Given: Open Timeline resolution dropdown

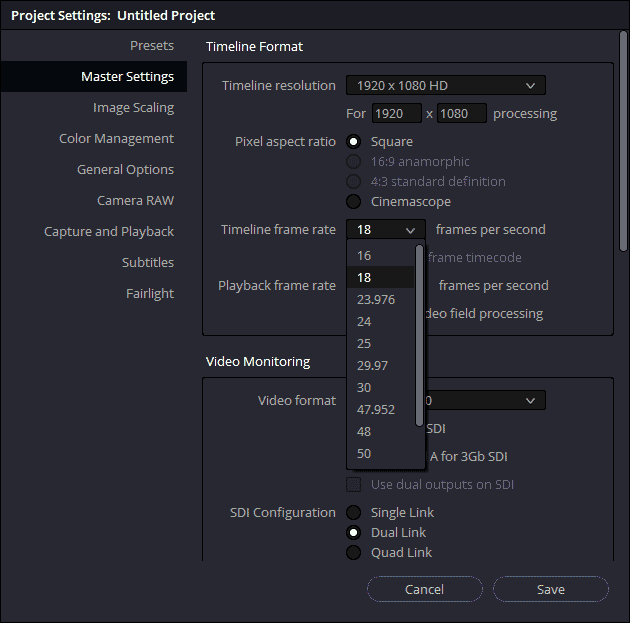Looking at the screenshot, I should click(446, 85).
